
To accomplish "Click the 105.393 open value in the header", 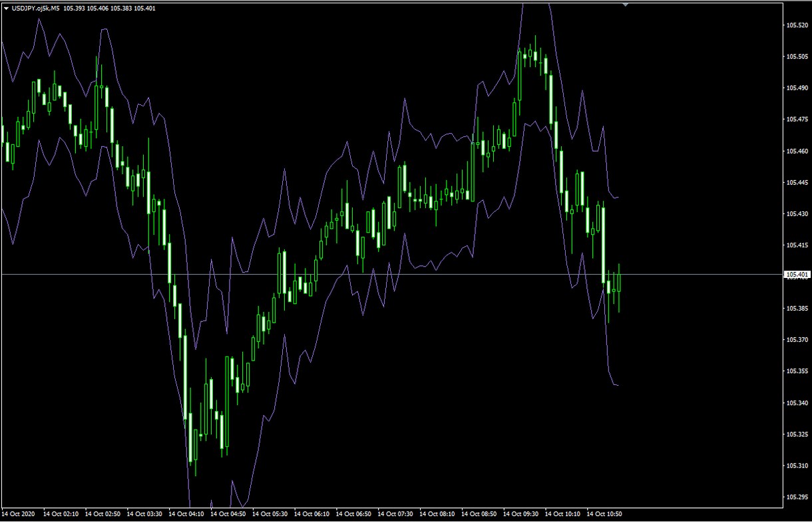I will tap(74, 8).
